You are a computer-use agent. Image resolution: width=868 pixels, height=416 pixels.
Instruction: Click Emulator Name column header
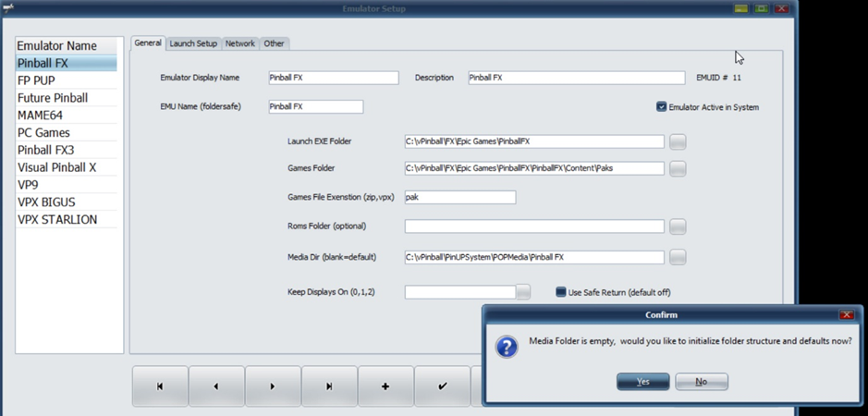(x=67, y=45)
